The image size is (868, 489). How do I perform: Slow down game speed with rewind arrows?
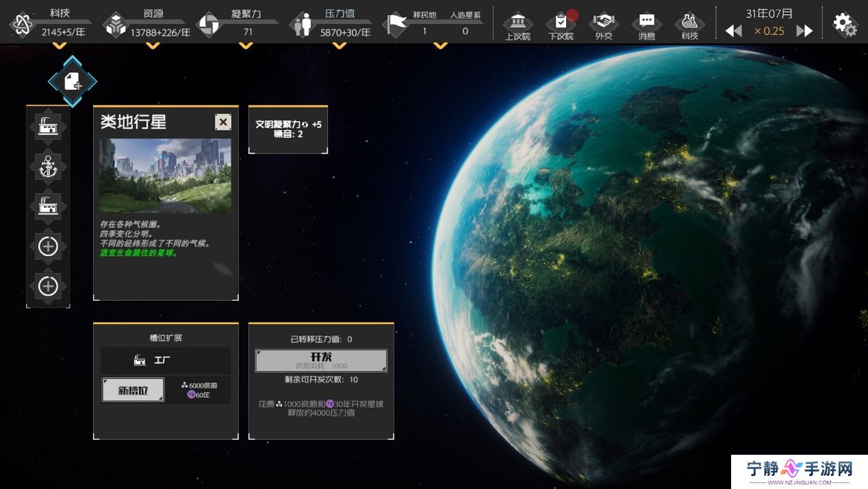coord(733,31)
